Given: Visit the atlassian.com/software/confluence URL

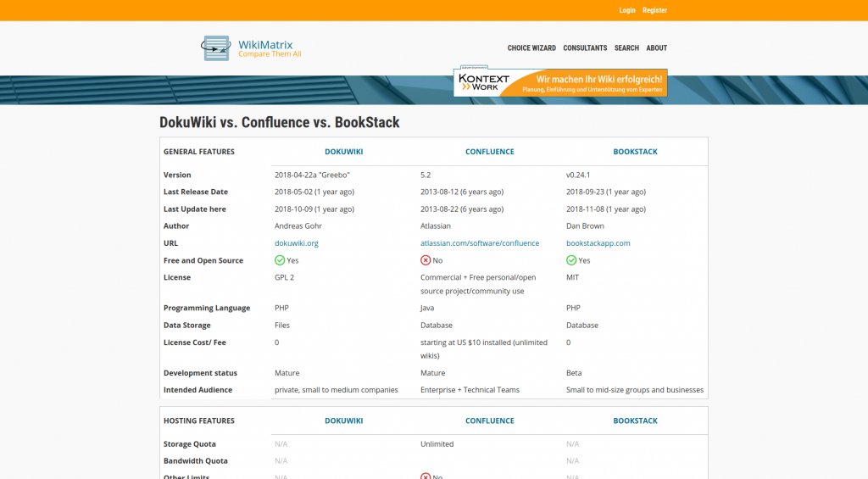Looking at the screenshot, I should (x=480, y=243).
